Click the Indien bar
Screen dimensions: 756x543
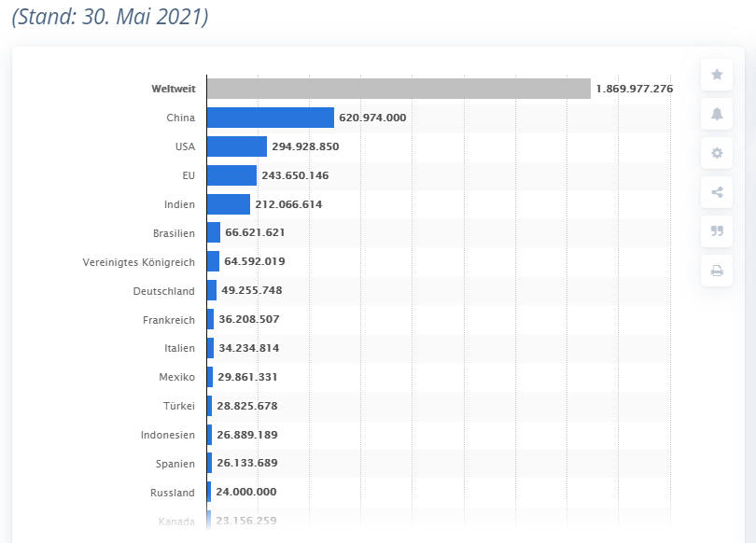pyautogui.click(x=228, y=204)
